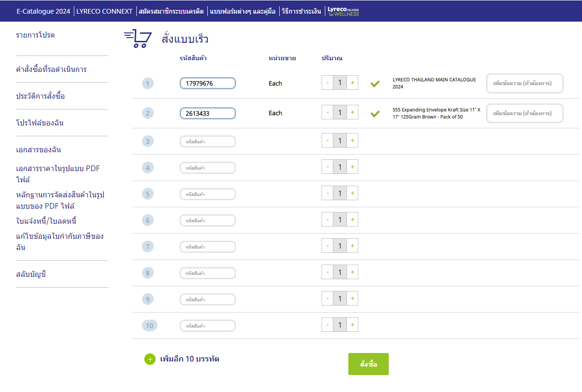Decrease quantity for row 1
The width and height of the screenshot is (582, 392).
[x=328, y=83]
